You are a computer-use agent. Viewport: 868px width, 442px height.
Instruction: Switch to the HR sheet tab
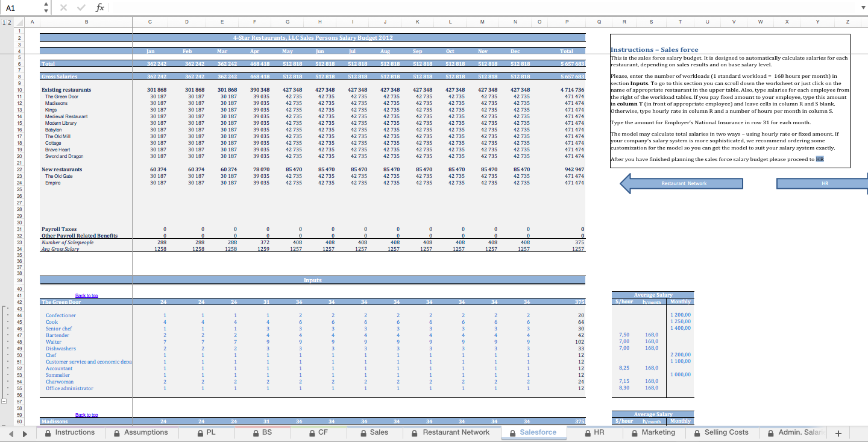594,432
